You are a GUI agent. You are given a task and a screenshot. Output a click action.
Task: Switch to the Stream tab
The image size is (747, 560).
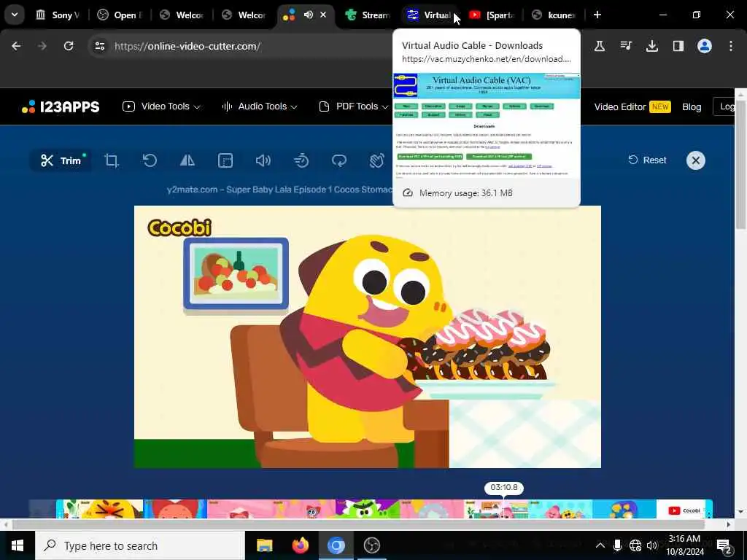coord(368,15)
